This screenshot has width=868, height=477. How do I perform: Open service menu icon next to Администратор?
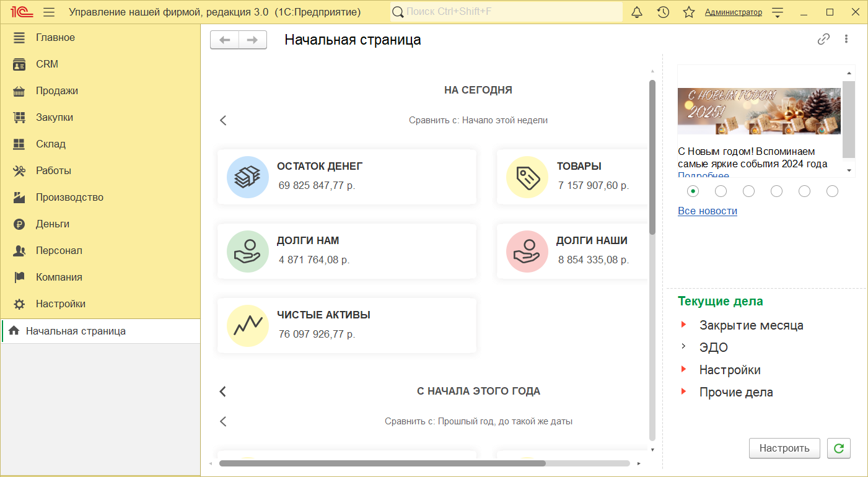pos(778,12)
